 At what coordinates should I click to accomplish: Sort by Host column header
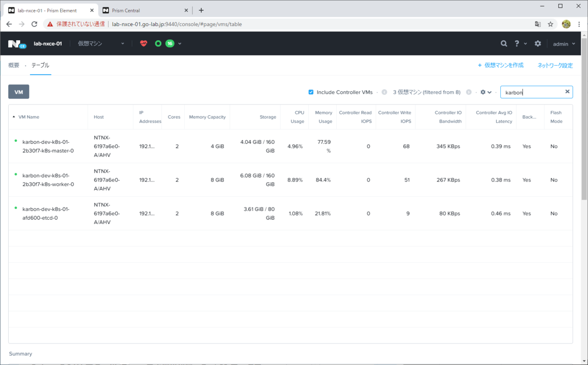[98, 117]
